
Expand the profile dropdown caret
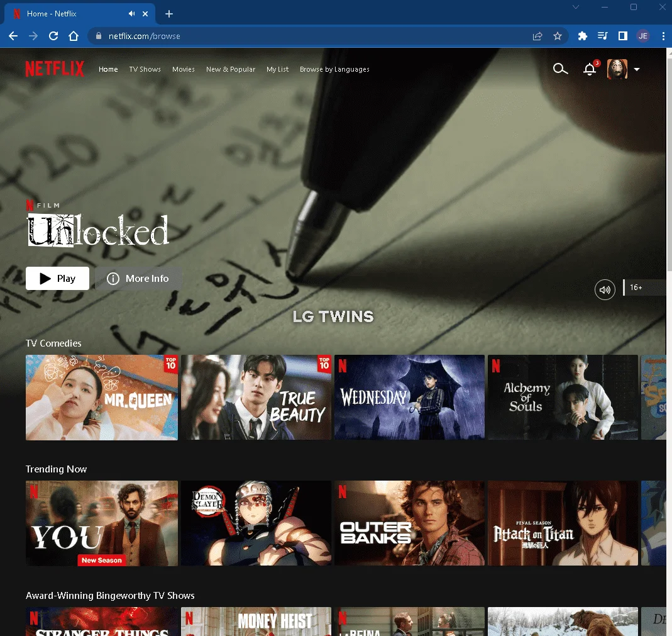point(637,69)
